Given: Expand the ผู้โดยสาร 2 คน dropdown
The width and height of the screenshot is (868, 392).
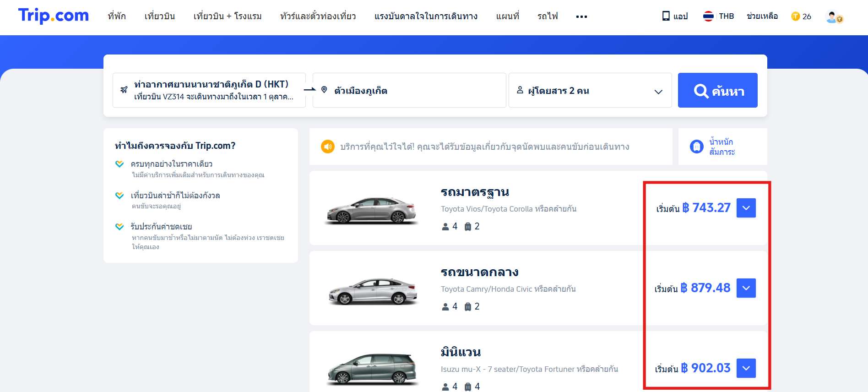Looking at the screenshot, I should 590,90.
